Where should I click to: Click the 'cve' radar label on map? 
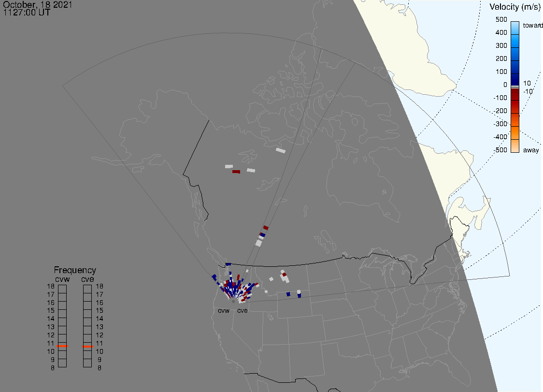point(243,310)
